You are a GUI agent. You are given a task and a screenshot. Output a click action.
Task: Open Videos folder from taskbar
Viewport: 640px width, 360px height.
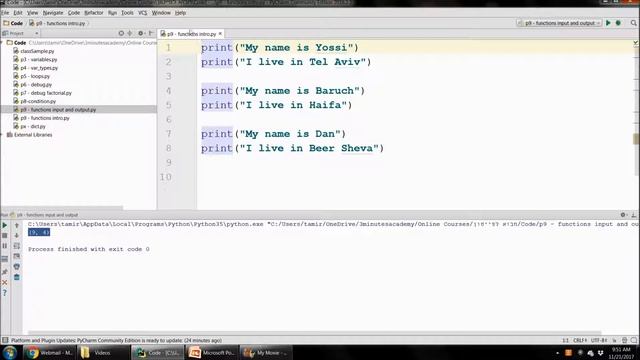[x=102, y=353]
